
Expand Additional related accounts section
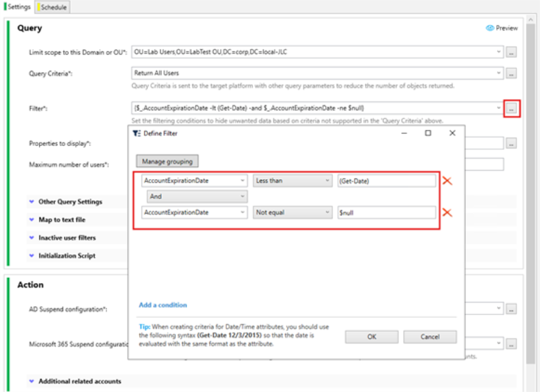pyautogui.click(x=32, y=381)
